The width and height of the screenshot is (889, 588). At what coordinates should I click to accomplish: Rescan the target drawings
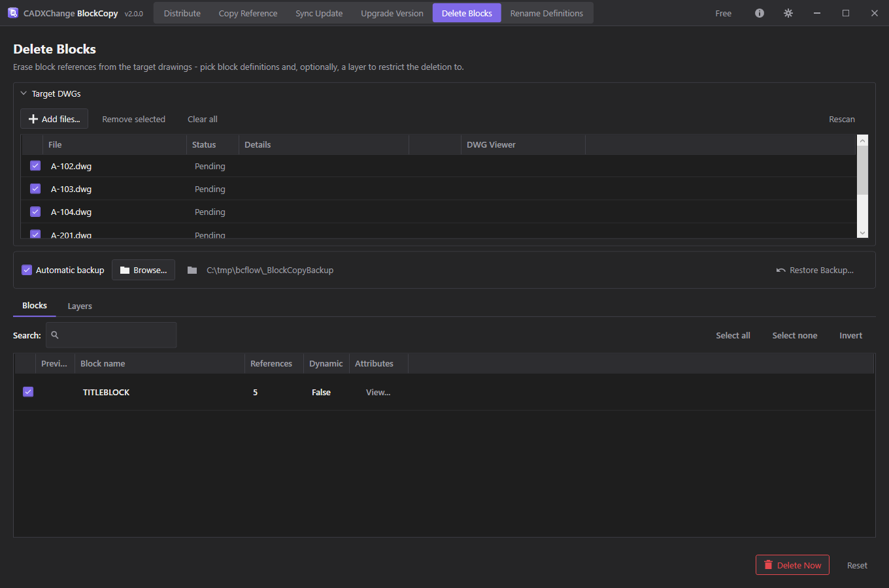[842, 119]
